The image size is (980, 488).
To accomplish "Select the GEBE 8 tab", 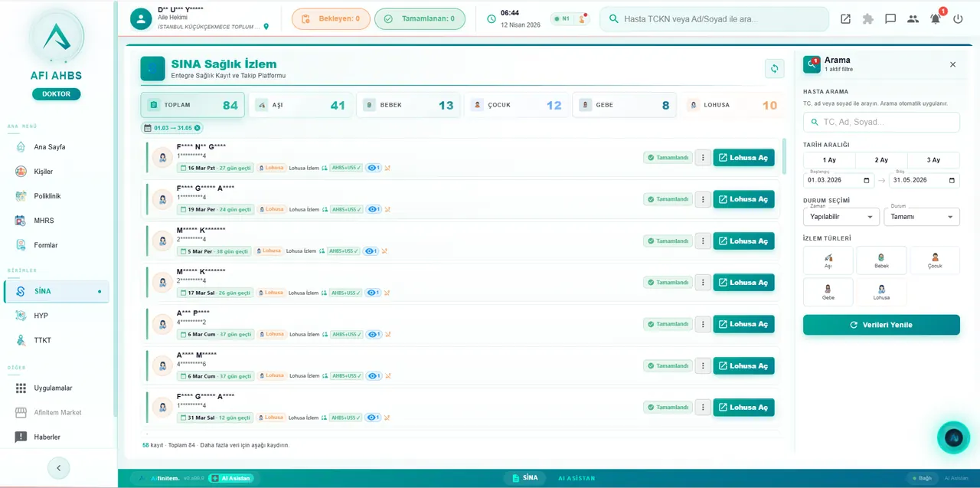I will [x=625, y=105].
